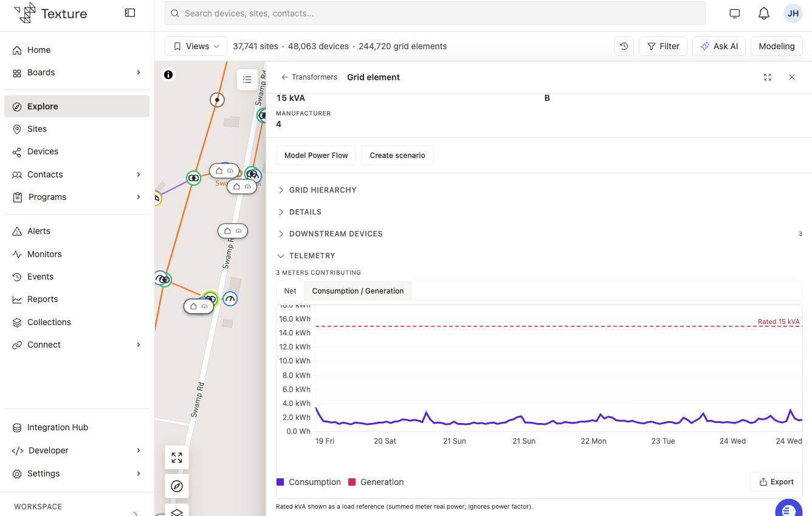Open the notifications bell
The width and height of the screenshot is (812, 516).
point(764,13)
